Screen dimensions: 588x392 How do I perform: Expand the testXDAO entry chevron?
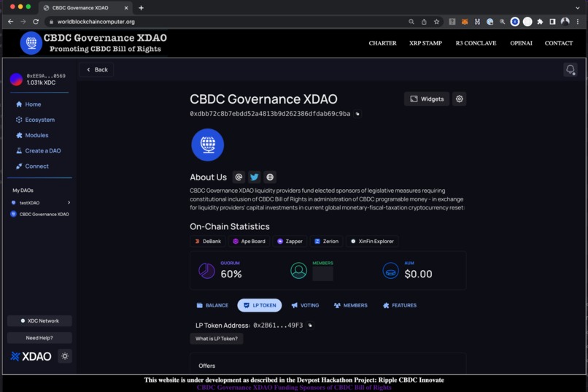coord(69,202)
